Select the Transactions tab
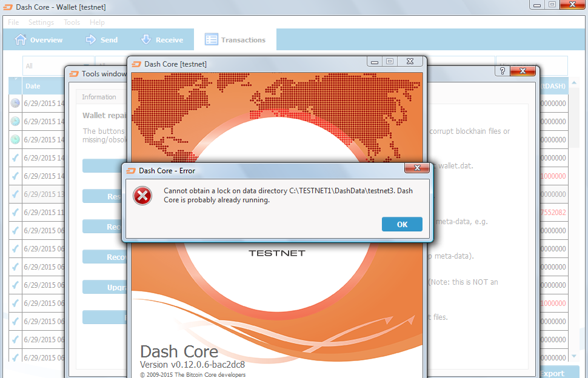This screenshot has height=378, width=588. [x=235, y=40]
